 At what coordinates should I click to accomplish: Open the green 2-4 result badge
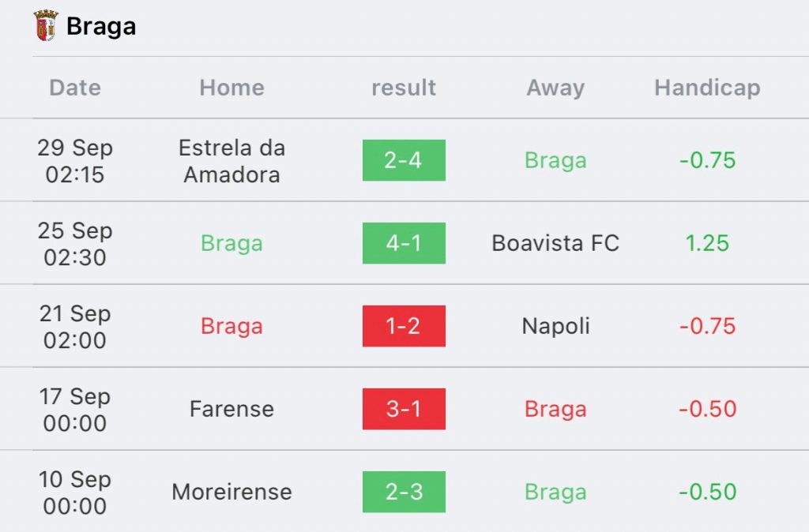click(404, 160)
